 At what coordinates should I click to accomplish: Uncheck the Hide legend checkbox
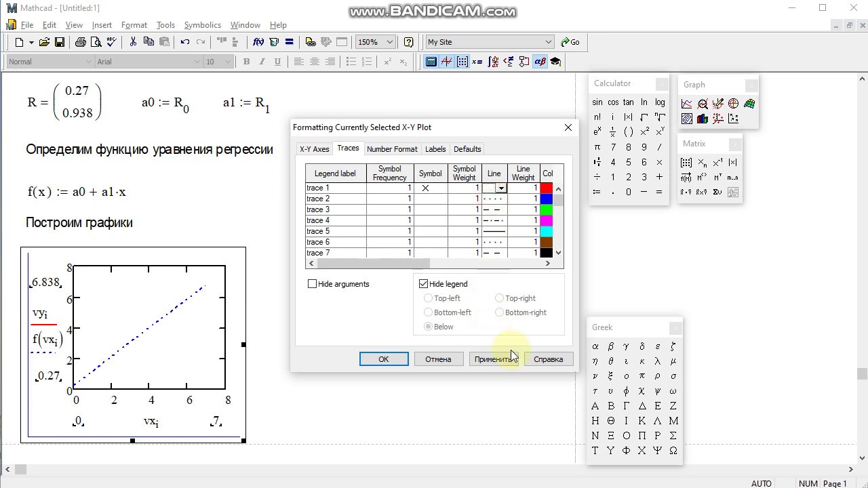pos(424,284)
